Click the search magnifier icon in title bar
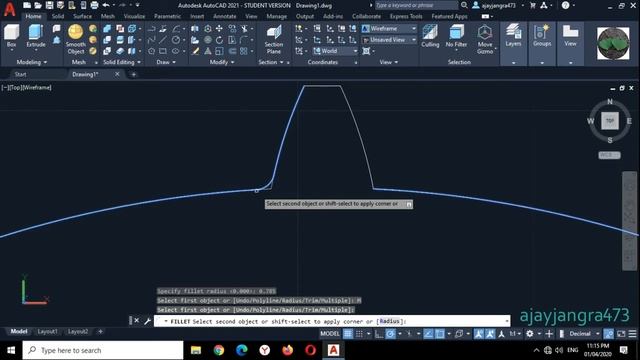Screen dimensions: 640x360 coord(464,5)
